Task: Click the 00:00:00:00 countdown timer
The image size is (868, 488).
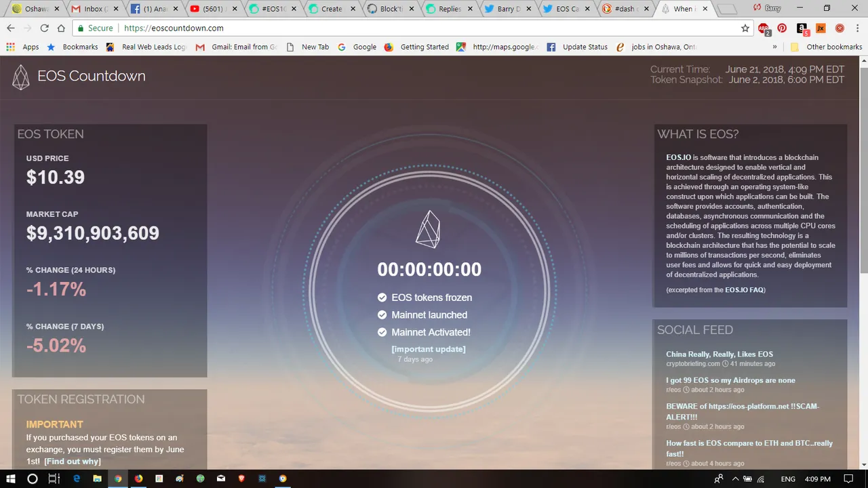Action: tap(429, 269)
